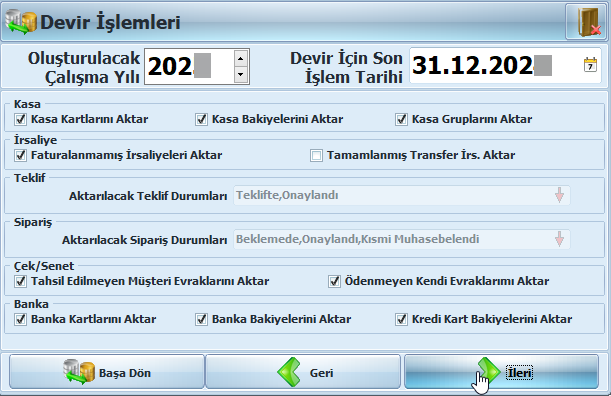Toggle Banka Bakiyelerini Aktar checkbox
Screen dimensions: 611x396
pos(201,319)
